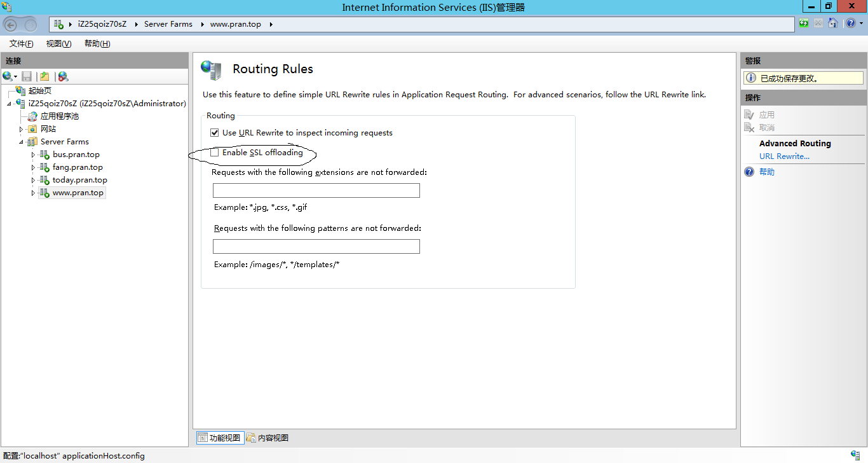868x463 pixels.
Task: Click the 帮助 help link in actions pane
Action: click(766, 172)
